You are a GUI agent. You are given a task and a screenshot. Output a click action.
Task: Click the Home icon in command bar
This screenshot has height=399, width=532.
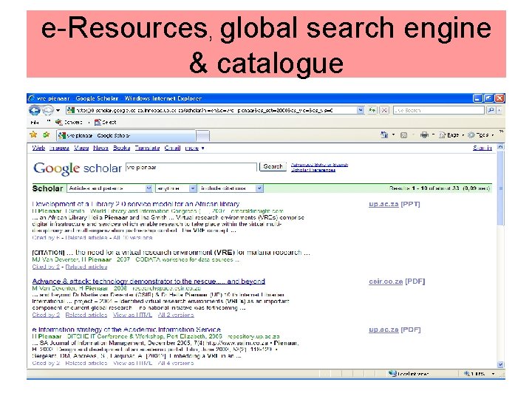384,135
